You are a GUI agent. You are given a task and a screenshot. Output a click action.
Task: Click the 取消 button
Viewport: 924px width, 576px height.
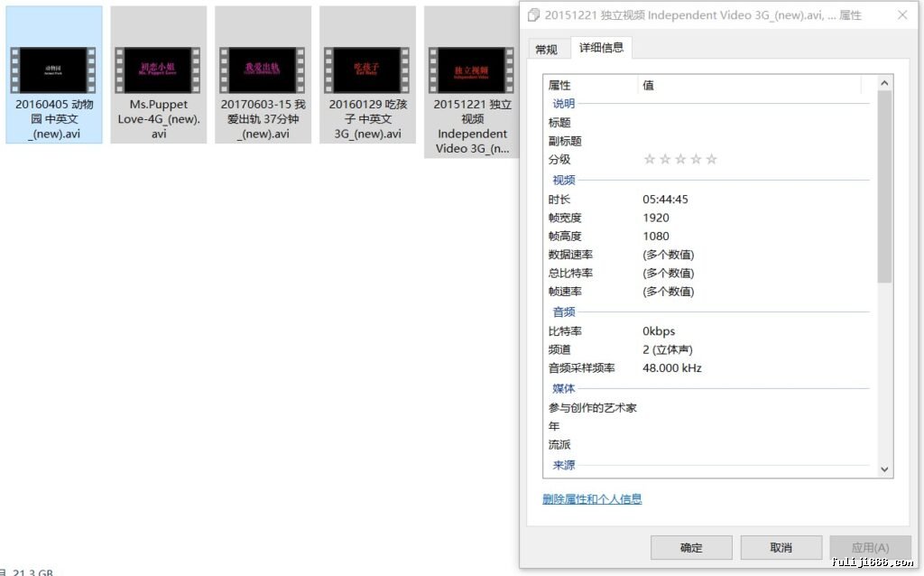pos(781,548)
